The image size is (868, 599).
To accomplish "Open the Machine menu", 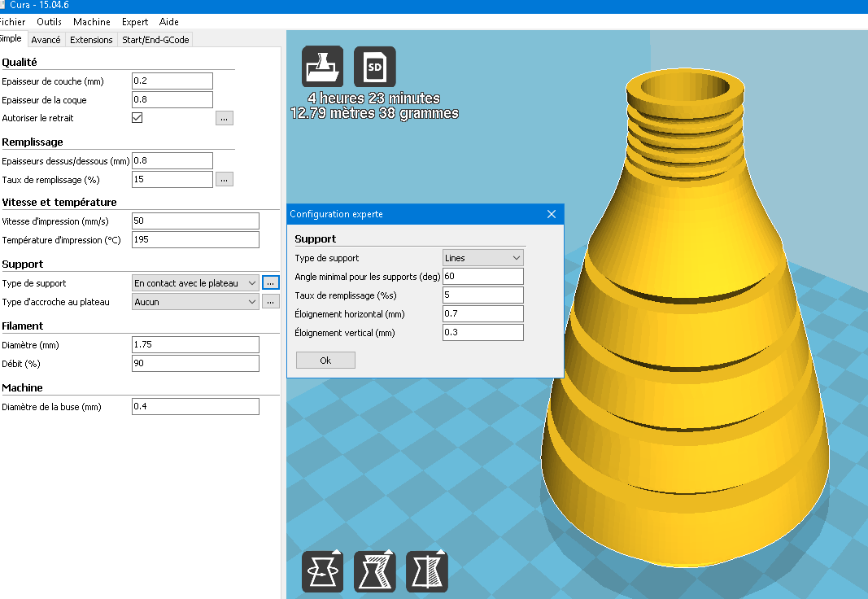I will pyautogui.click(x=92, y=22).
